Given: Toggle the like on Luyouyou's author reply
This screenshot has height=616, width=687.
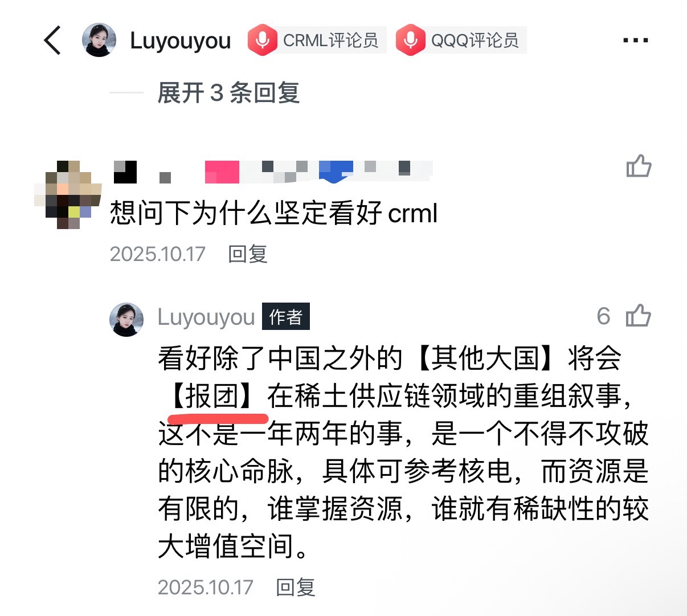Looking at the screenshot, I should click(x=639, y=316).
